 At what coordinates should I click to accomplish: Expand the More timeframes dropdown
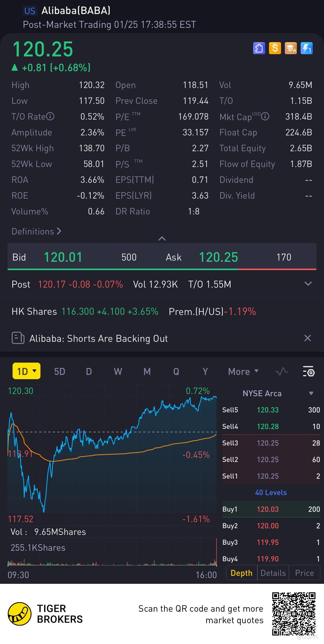tap(243, 371)
